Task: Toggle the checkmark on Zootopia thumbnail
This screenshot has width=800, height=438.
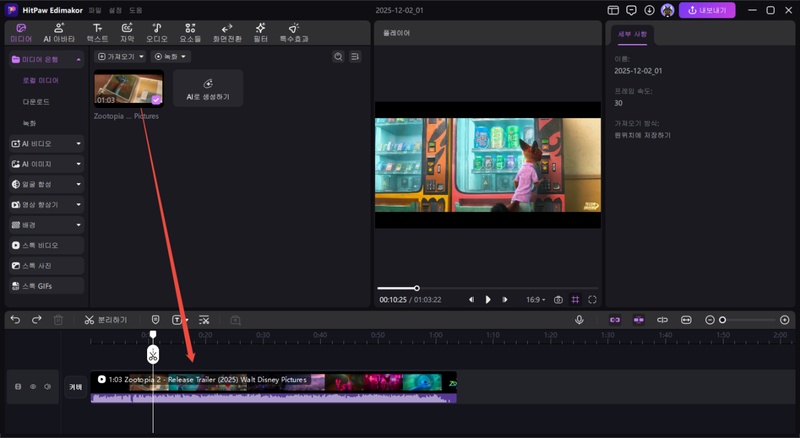Action: click(156, 100)
